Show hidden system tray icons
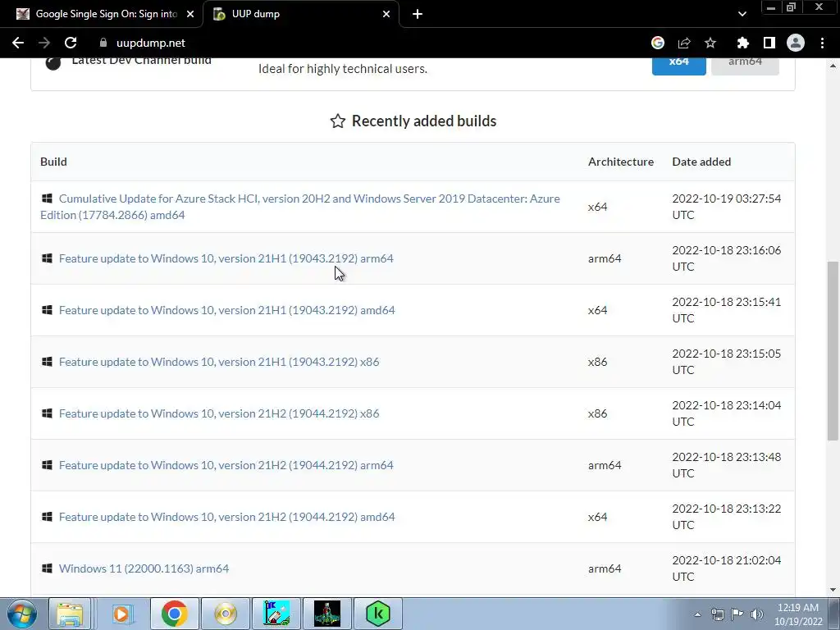 click(697, 614)
